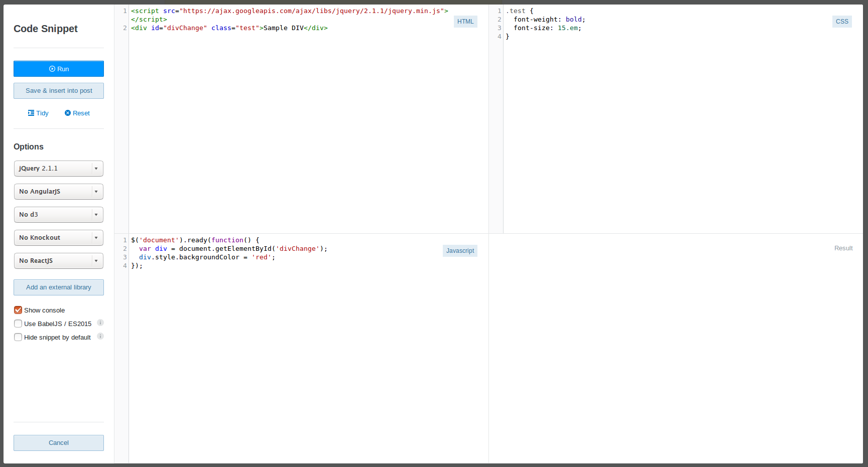Image resolution: width=868 pixels, height=467 pixels.
Task: Show info icon for Hide snippet option
Action: 100,336
